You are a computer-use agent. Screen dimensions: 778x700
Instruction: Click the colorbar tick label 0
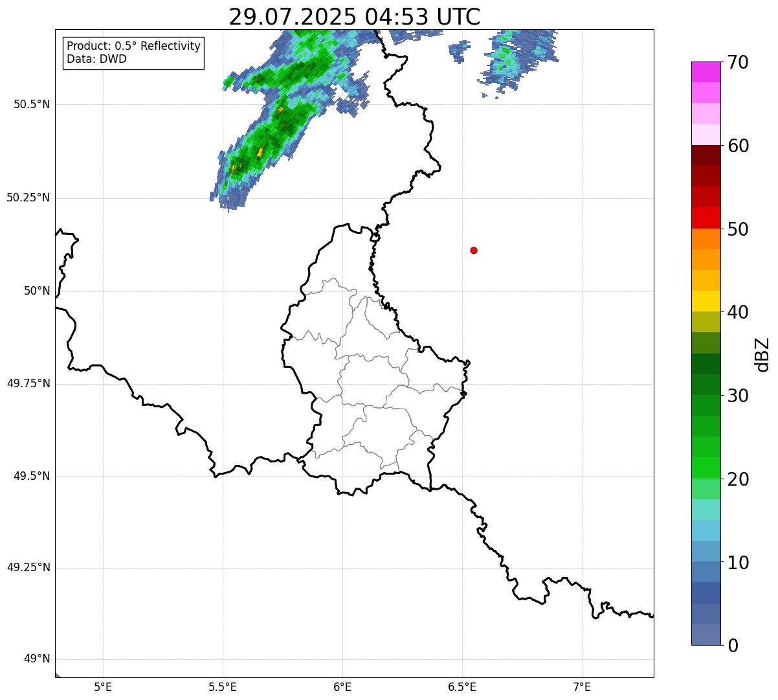(733, 646)
